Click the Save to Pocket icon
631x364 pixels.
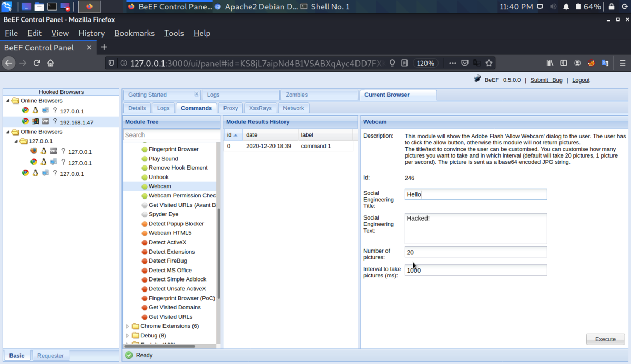coord(465,63)
